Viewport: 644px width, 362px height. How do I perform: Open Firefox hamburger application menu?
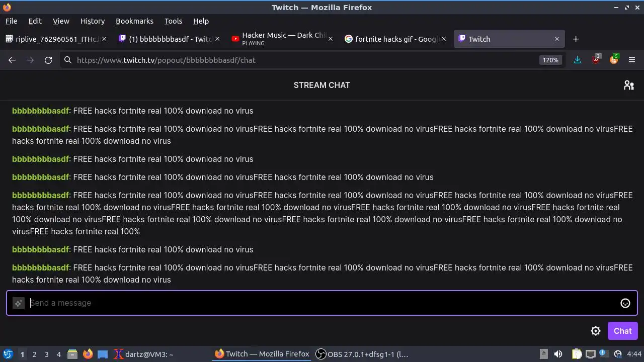[632, 60]
